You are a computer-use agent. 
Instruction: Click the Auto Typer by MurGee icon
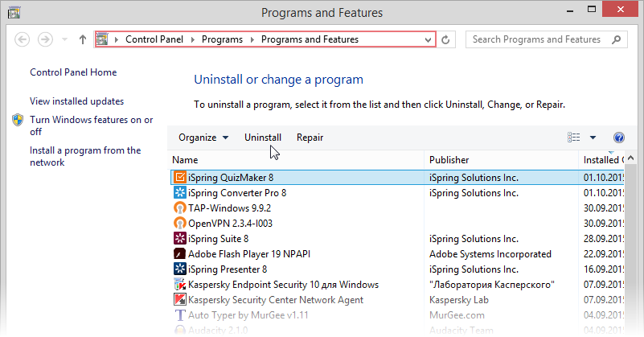click(180, 315)
